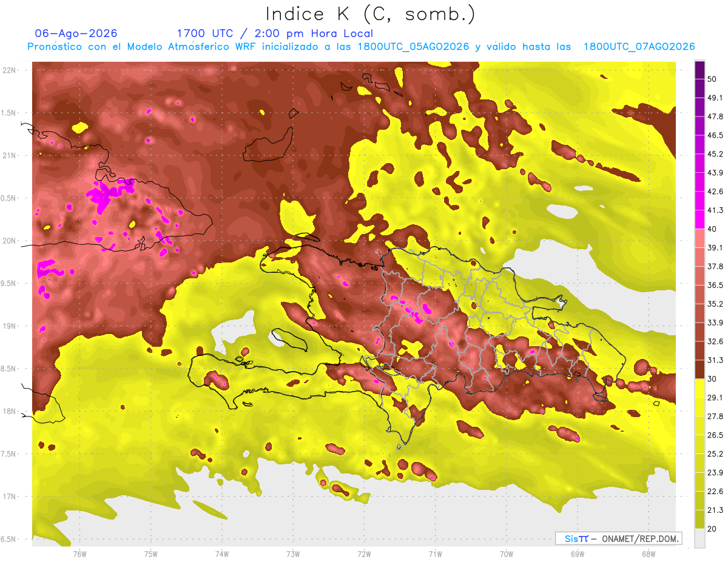This screenshot has width=728, height=562.
Task: Click the "70W" longitude label
Action: 506,554
